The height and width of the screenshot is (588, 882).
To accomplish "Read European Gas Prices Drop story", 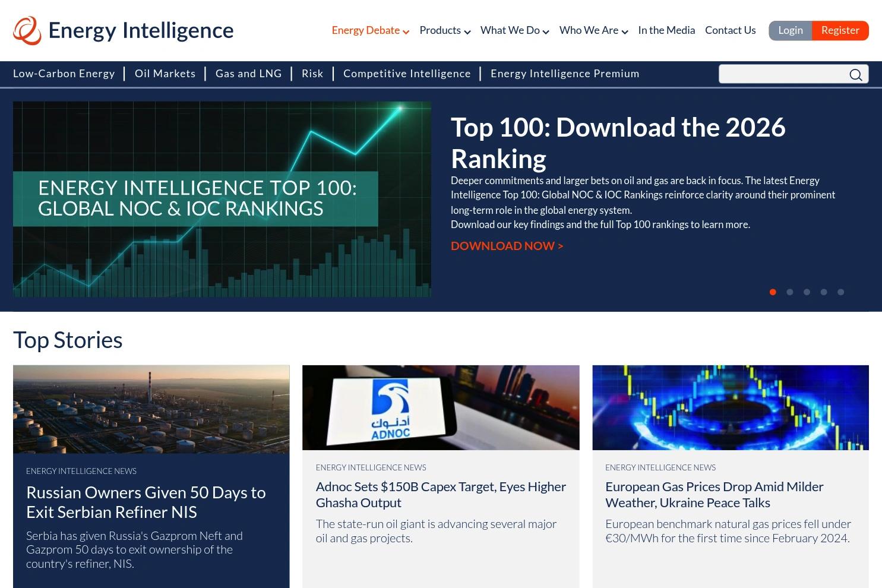I will 715,494.
